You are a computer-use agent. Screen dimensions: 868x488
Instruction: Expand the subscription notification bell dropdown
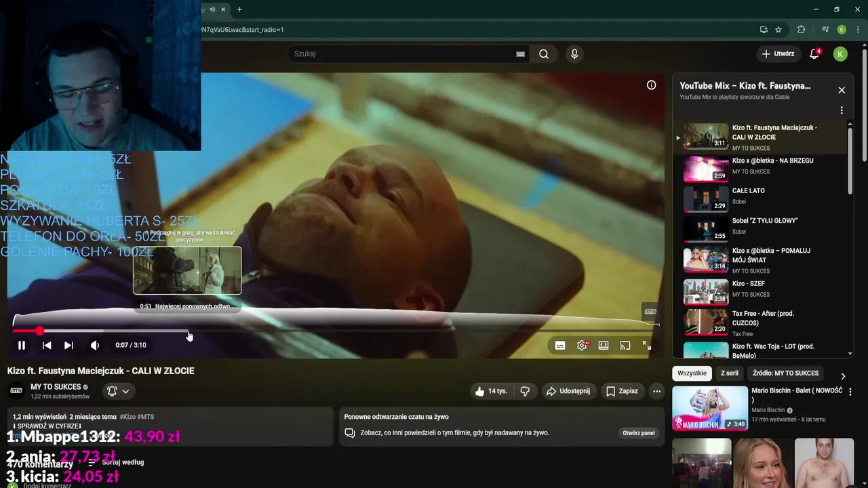pyautogui.click(x=118, y=391)
